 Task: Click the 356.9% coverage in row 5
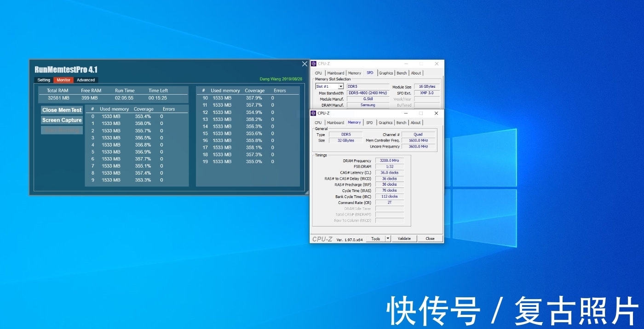pos(143,152)
